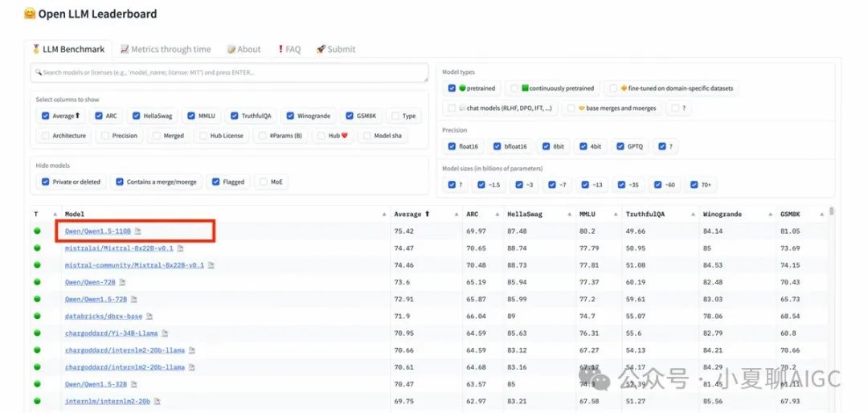Click the copy icon next to Qwen/Qwen-72B
Image resolution: width=868 pixels, height=413 pixels.
[123, 283]
